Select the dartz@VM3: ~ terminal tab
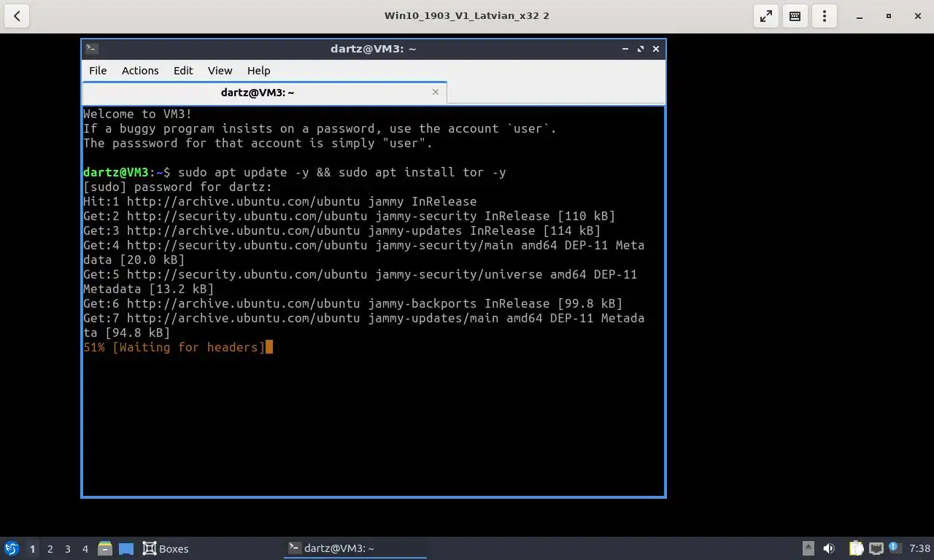This screenshot has width=934, height=560. coord(264,93)
